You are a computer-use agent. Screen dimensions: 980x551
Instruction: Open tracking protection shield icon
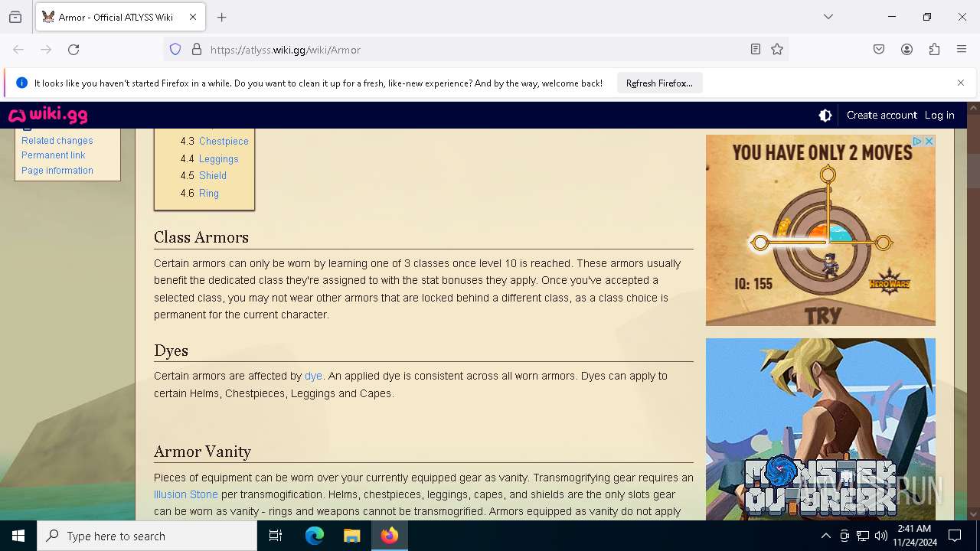pyautogui.click(x=175, y=50)
